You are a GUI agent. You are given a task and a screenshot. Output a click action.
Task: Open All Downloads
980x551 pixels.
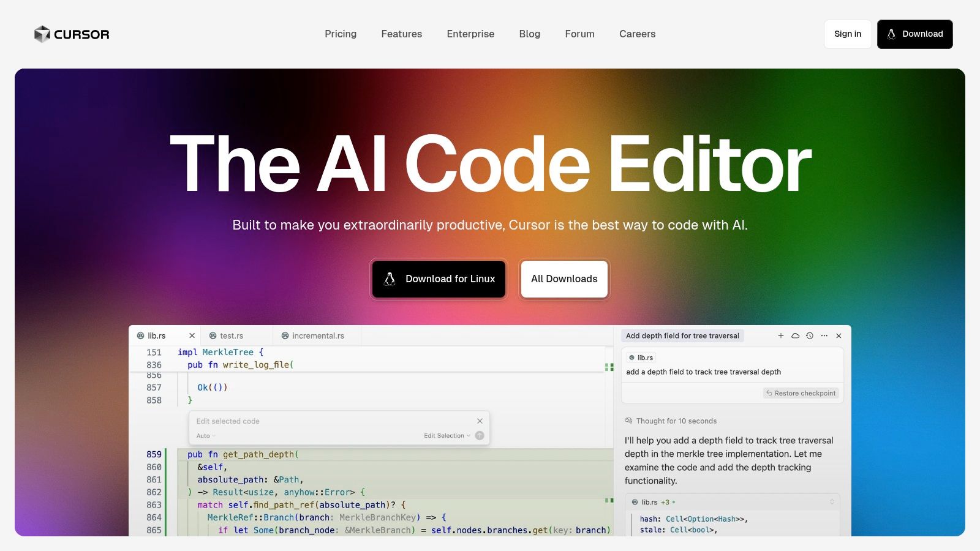[564, 279]
